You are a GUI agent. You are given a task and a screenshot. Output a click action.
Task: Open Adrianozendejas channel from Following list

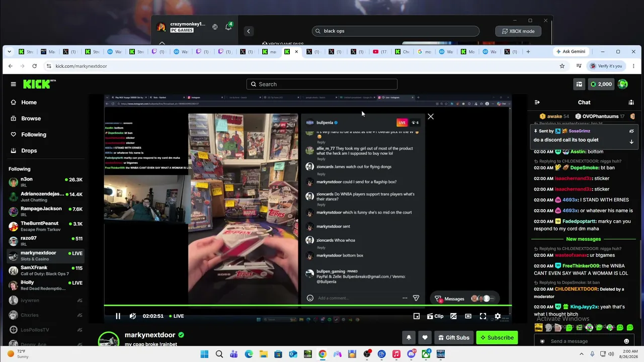point(46,197)
